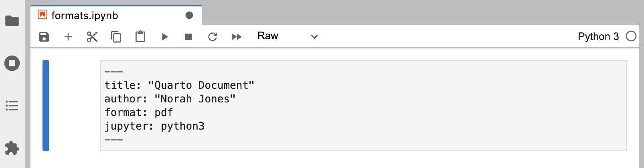The width and height of the screenshot is (644, 168).
Task: Open the table of contents panel
Action: point(12,106)
